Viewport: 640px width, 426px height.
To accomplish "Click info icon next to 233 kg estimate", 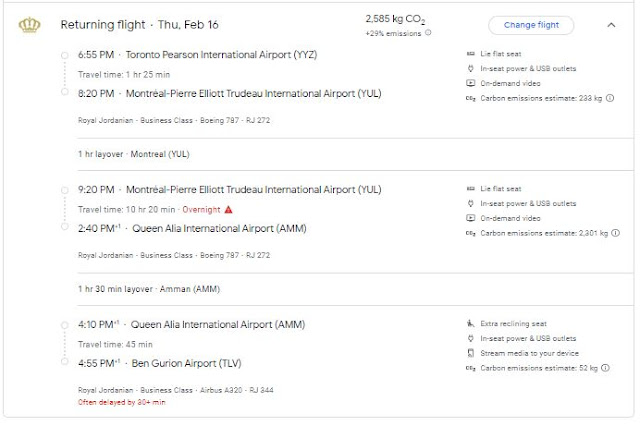I will pyautogui.click(x=615, y=97).
